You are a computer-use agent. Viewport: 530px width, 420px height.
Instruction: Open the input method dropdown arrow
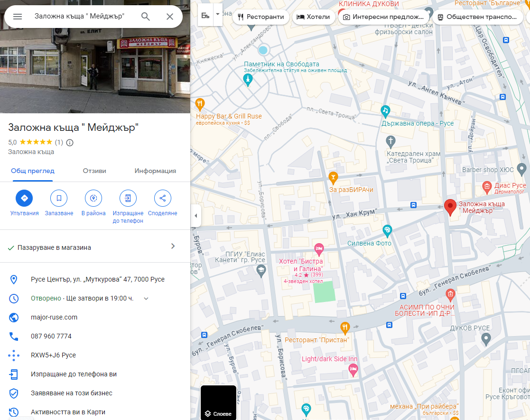point(218,14)
